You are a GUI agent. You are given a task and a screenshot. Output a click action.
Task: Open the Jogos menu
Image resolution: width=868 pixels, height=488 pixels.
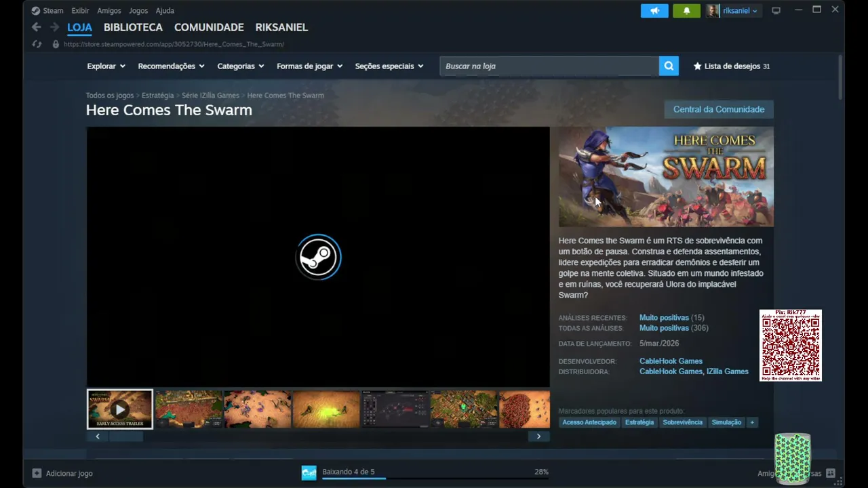tap(138, 11)
